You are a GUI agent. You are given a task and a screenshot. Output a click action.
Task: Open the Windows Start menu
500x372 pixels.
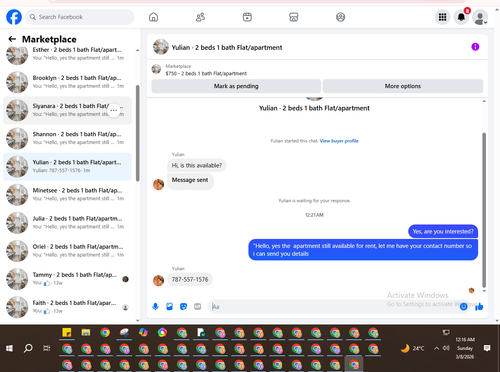click(9, 348)
